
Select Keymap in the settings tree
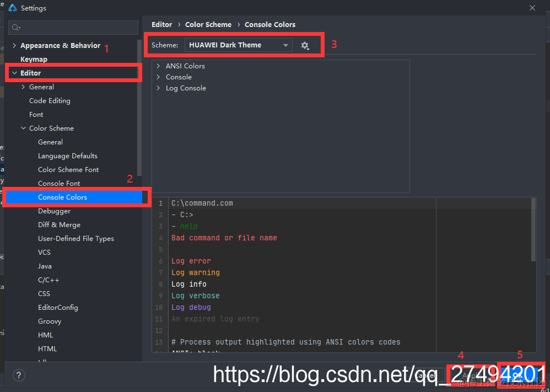[x=34, y=60]
